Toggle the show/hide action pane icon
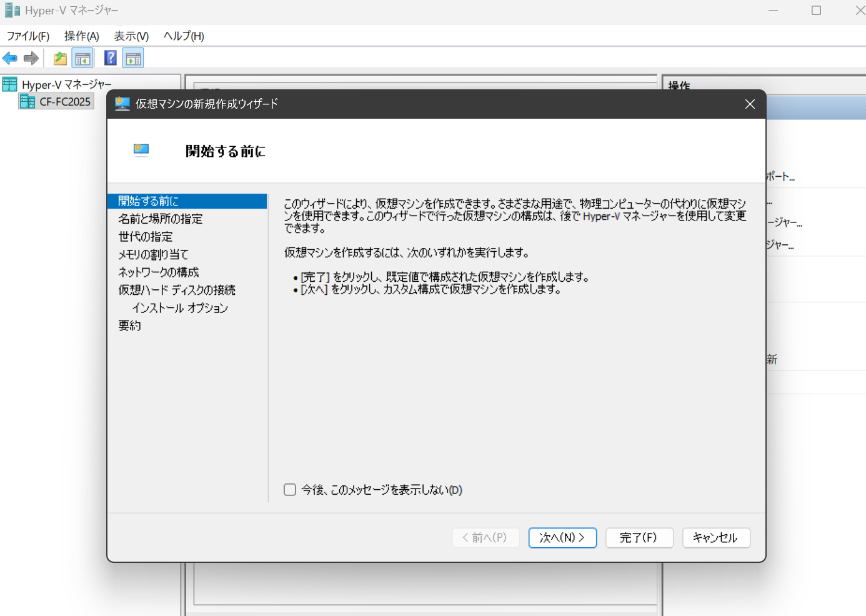 point(133,59)
